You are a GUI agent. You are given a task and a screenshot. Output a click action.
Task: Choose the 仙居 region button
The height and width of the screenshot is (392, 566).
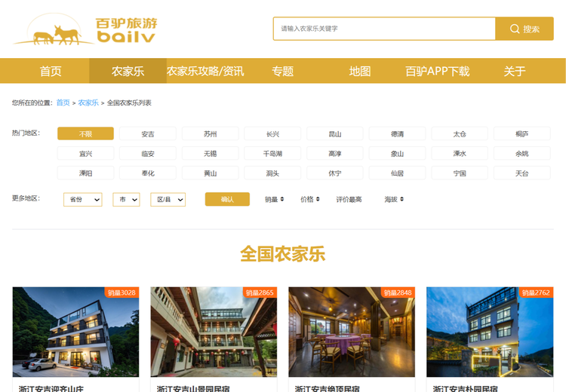tap(397, 173)
